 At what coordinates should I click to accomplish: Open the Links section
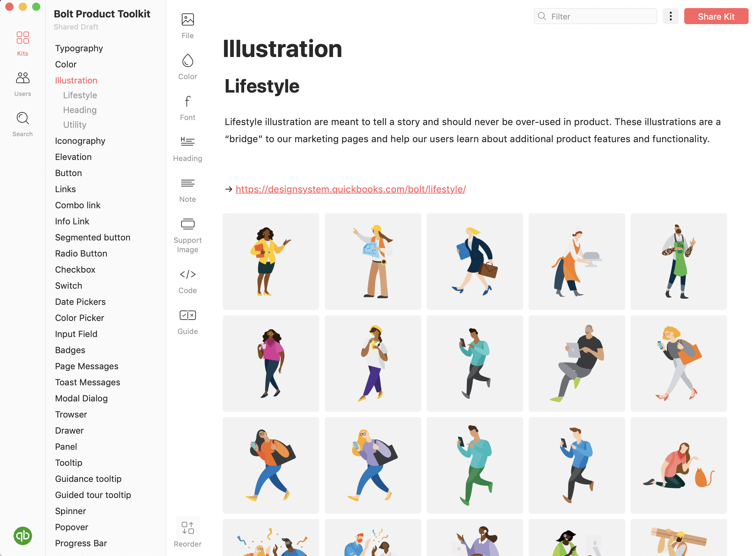pos(65,189)
